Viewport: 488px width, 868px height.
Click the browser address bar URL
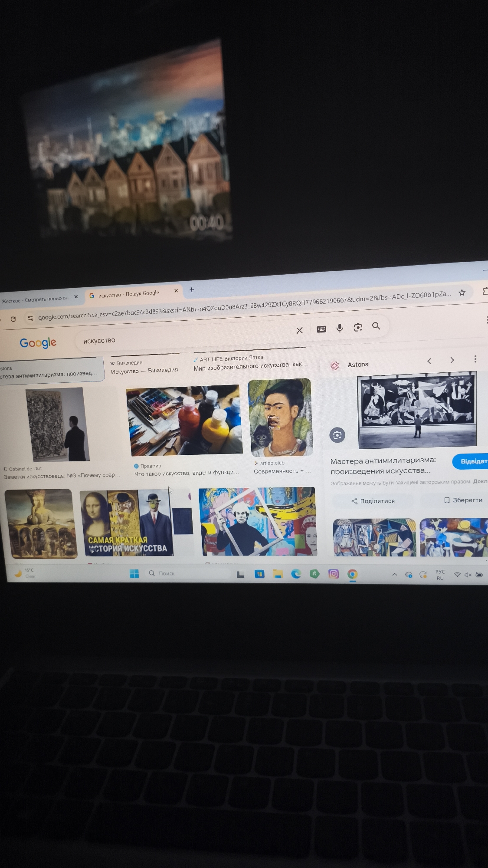[x=244, y=306]
